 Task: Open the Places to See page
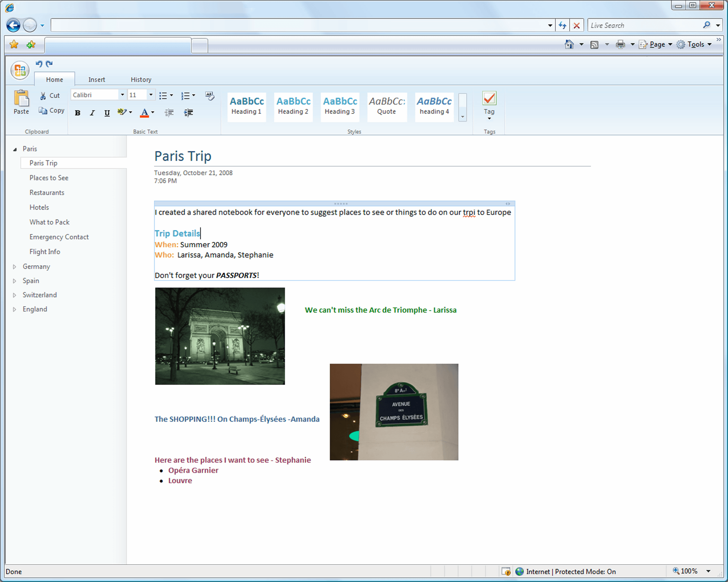(x=49, y=178)
